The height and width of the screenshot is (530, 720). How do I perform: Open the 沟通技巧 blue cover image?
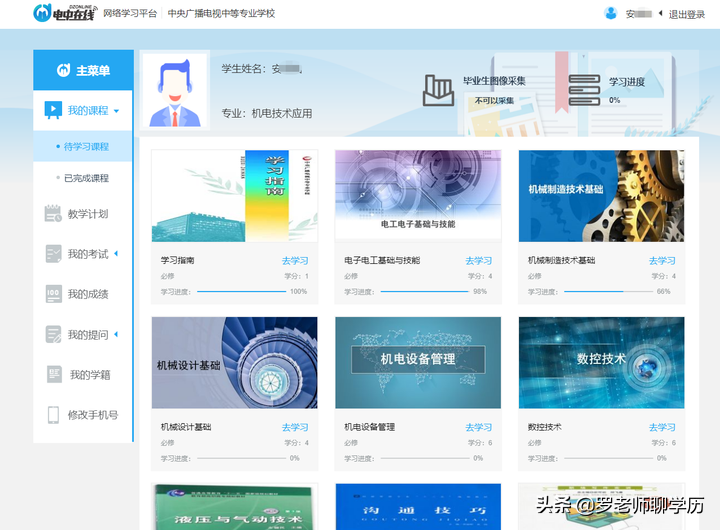[x=418, y=507]
